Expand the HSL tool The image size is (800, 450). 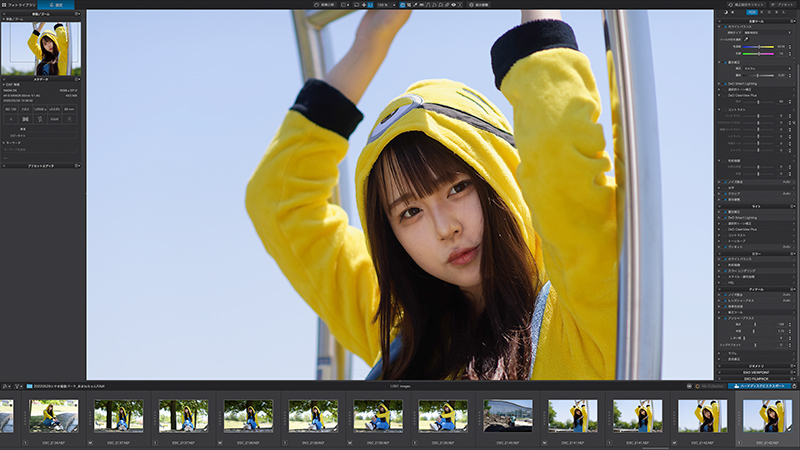pos(719,283)
